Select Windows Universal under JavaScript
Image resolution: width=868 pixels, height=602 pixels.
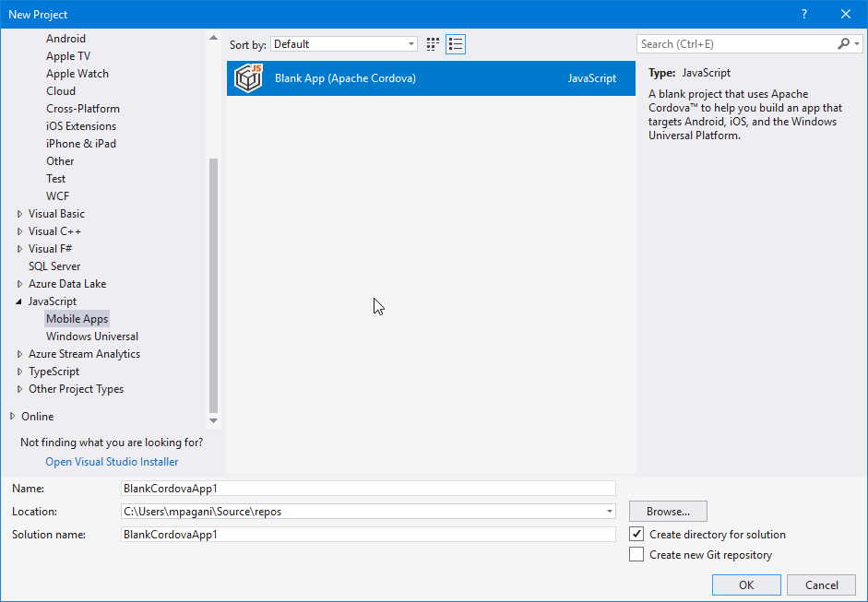coord(92,336)
